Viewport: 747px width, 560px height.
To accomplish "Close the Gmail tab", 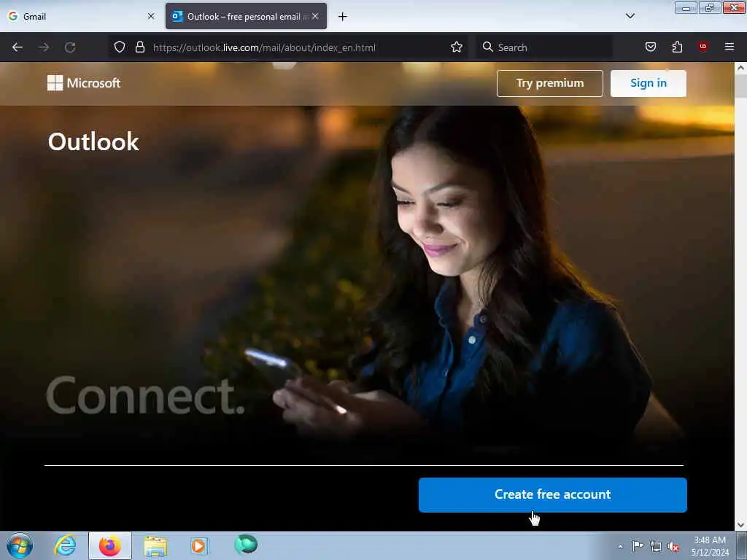I will (151, 16).
